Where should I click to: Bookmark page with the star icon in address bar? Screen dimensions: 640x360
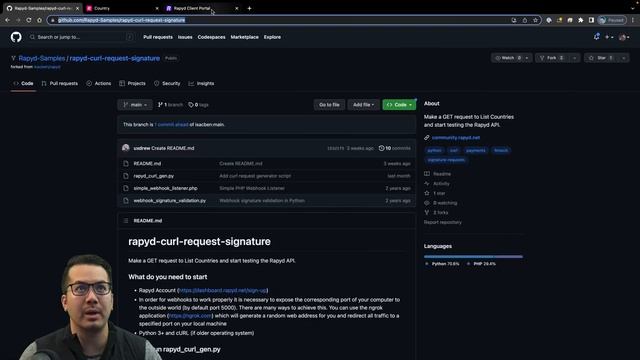pos(535,20)
